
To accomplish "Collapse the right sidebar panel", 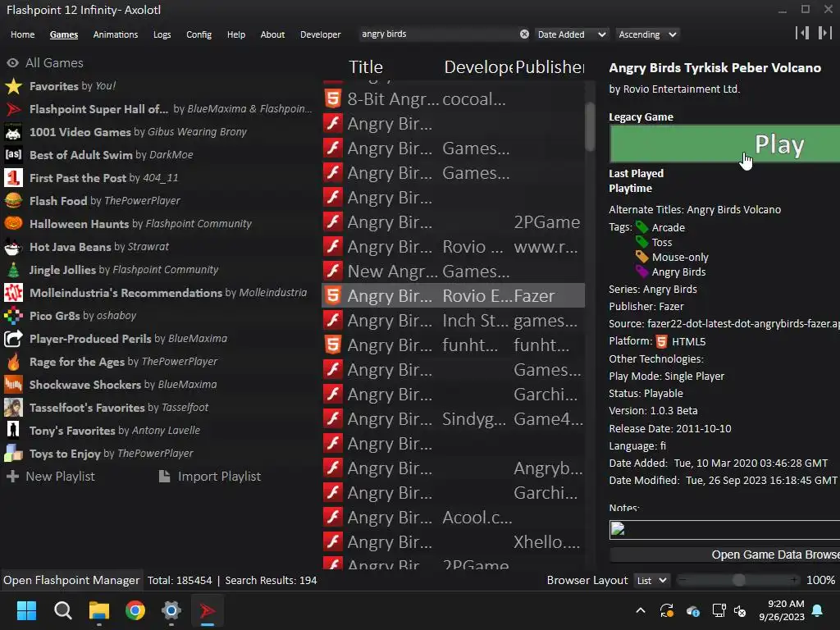I will 824,33.
